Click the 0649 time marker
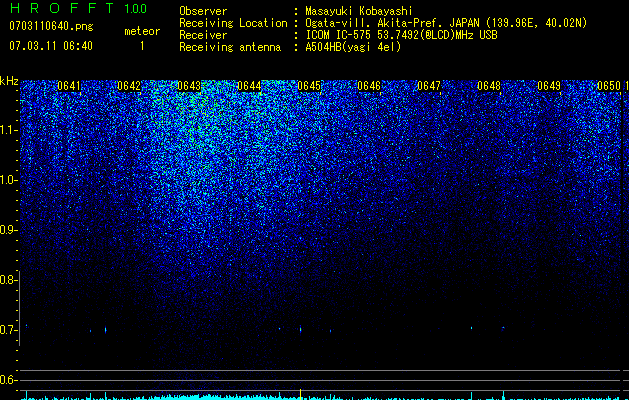629x400 pixels. tap(549, 86)
